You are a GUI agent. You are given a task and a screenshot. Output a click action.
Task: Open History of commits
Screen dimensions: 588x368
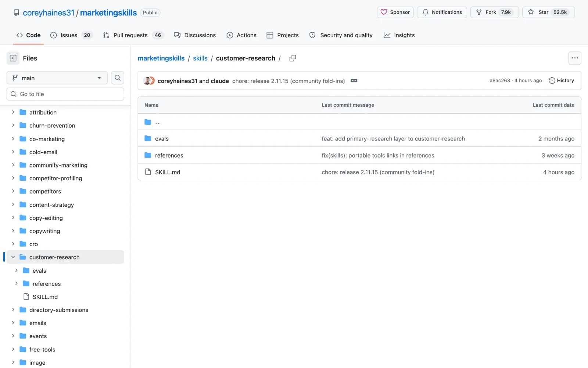point(561,81)
